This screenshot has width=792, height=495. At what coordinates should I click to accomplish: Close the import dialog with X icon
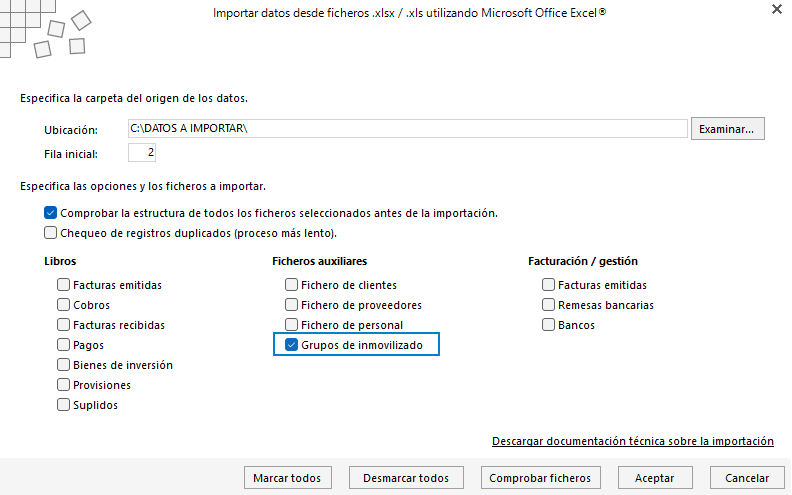(776, 9)
